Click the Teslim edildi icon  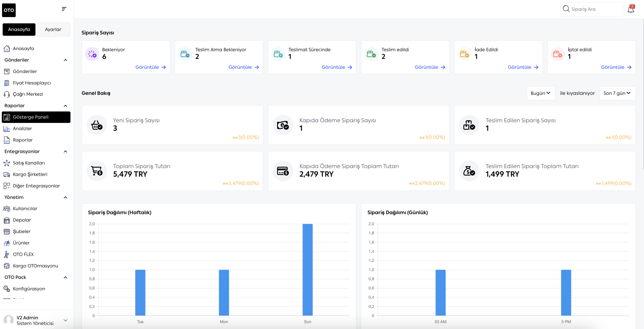(371, 54)
